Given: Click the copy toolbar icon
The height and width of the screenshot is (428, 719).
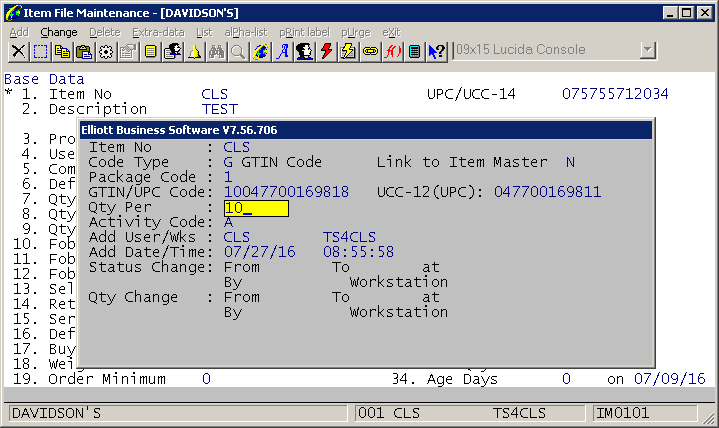Looking at the screenshot, I should pyautogui.click(x=62, y=51).
